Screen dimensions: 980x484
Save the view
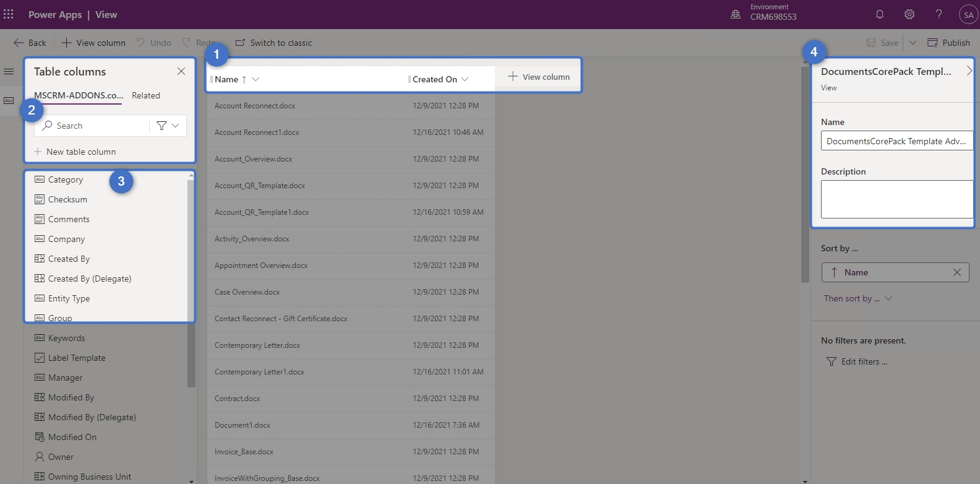coord(882,43)
